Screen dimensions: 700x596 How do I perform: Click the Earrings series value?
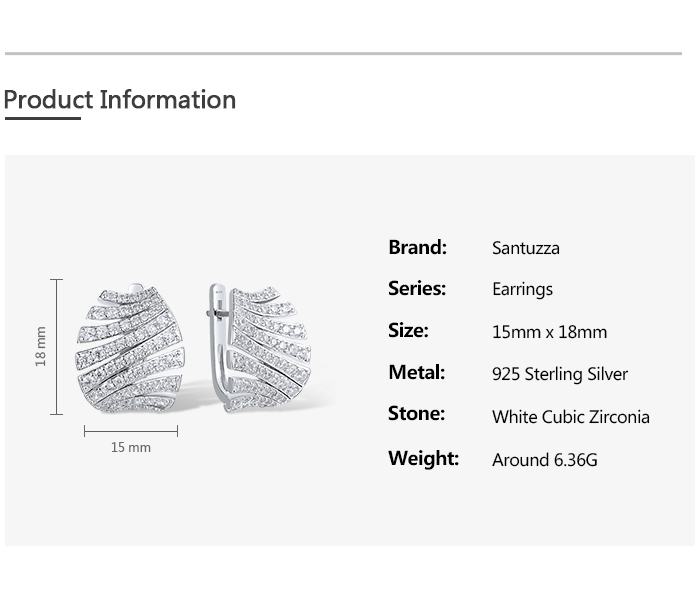click(522, 290)
